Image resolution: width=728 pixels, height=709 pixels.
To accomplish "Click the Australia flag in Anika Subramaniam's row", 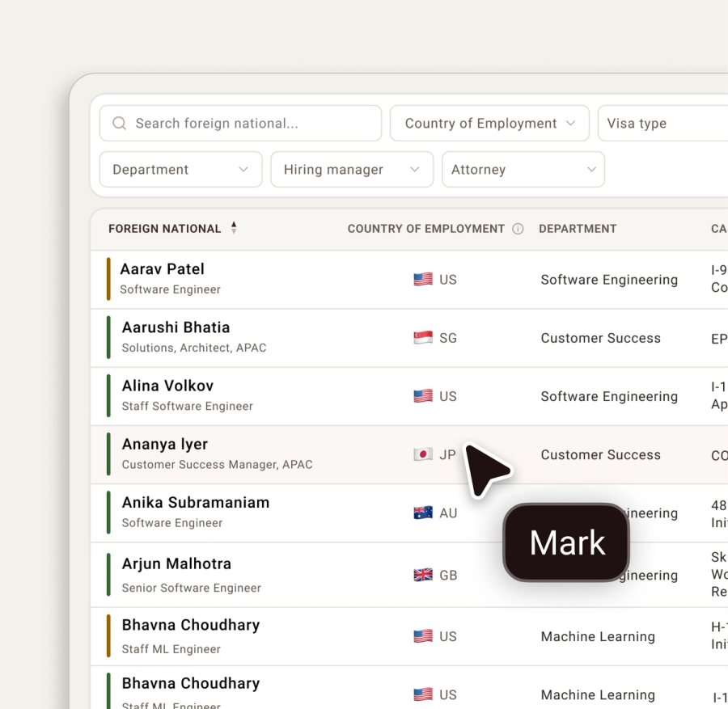I will (x=423, y=513).
